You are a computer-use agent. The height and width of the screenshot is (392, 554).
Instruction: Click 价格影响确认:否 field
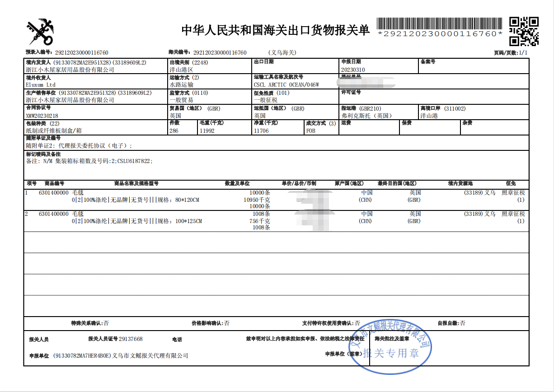[x=211, y=323]
